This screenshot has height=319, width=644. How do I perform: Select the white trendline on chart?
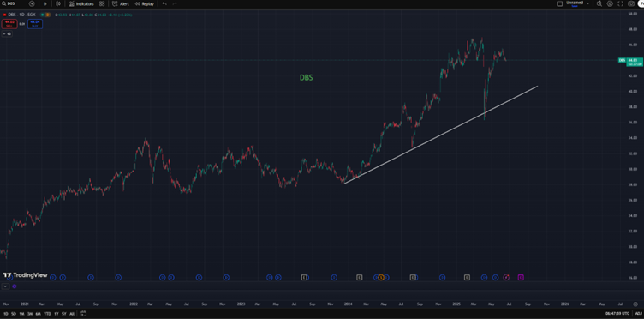[x=441, y=135]
